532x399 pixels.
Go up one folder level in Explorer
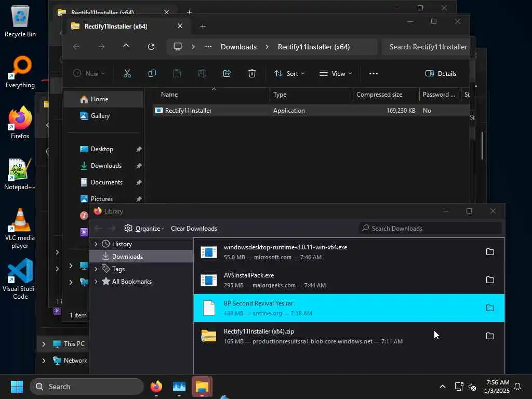pos(126,47)
